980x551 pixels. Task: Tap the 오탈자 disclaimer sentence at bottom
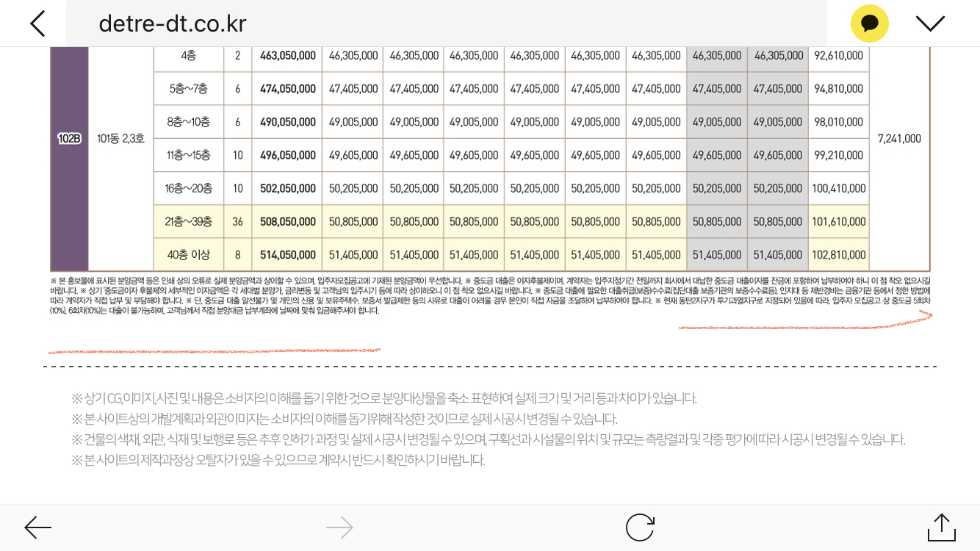(278, 460)
